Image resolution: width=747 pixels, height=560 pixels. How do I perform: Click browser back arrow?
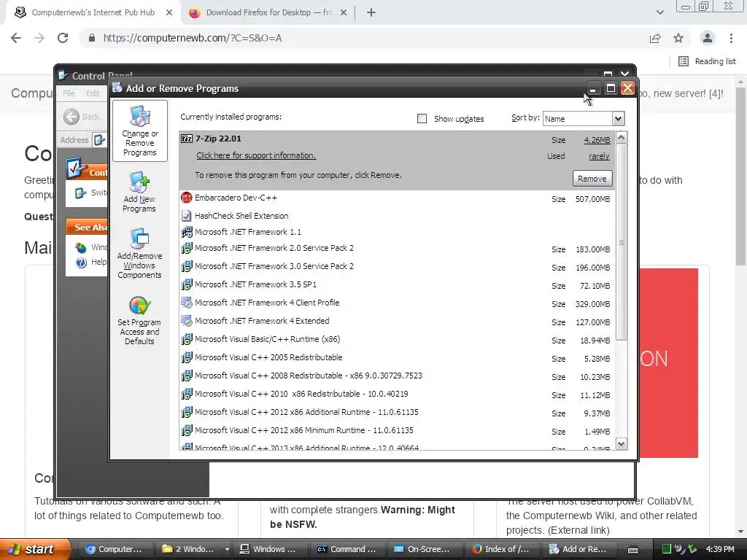[16, 38]
